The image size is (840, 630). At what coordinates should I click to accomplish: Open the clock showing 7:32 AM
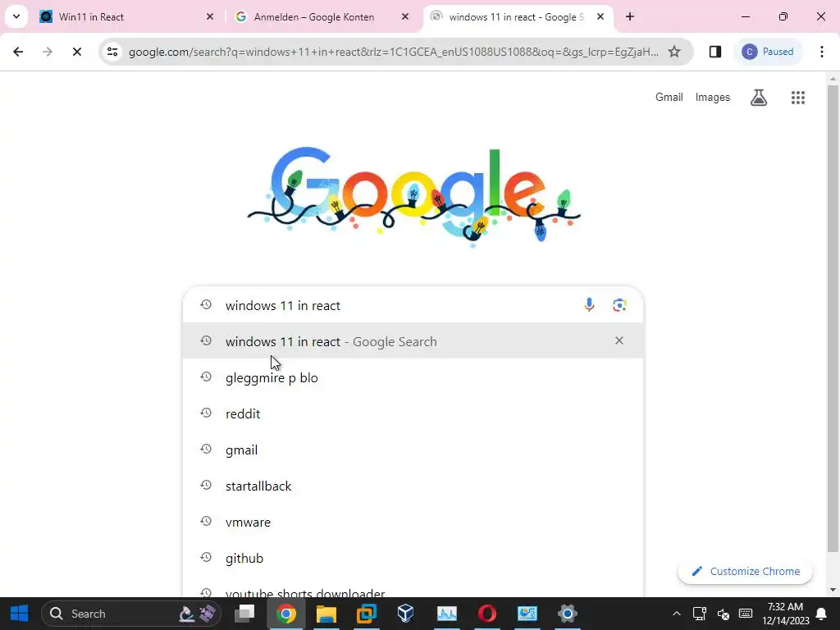(785, 614)
